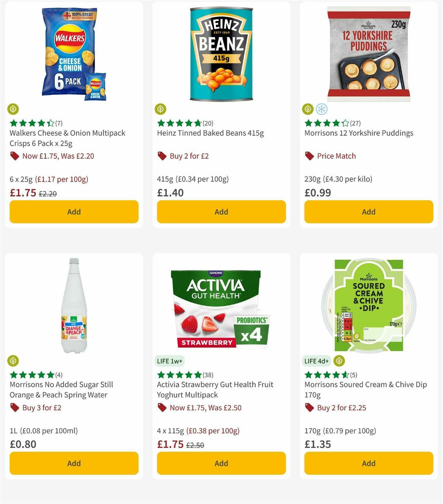This screenshot has width=443, height=504.
Task: Add Activia Strawberry yoghurt multipack to basket
Action: pos(221,463)
